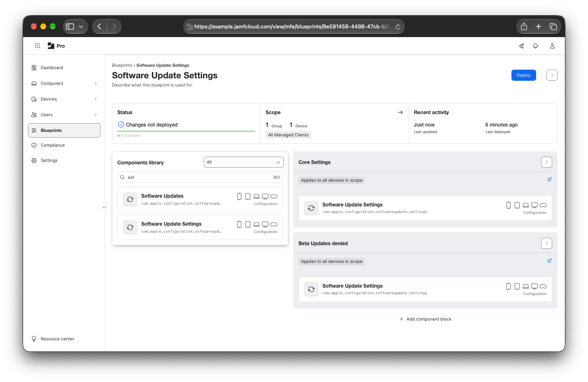
Task: Click the blueprint description text
Action: tap(152, 85)
